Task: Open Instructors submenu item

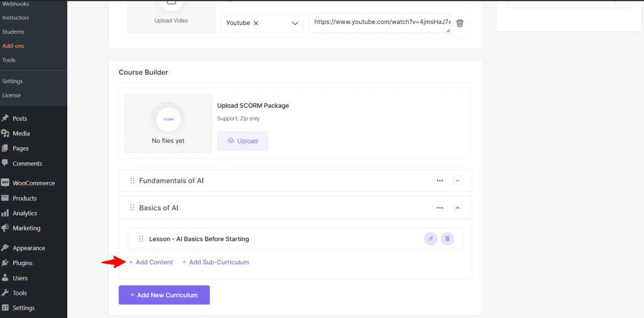Action: tap(16, 18)
